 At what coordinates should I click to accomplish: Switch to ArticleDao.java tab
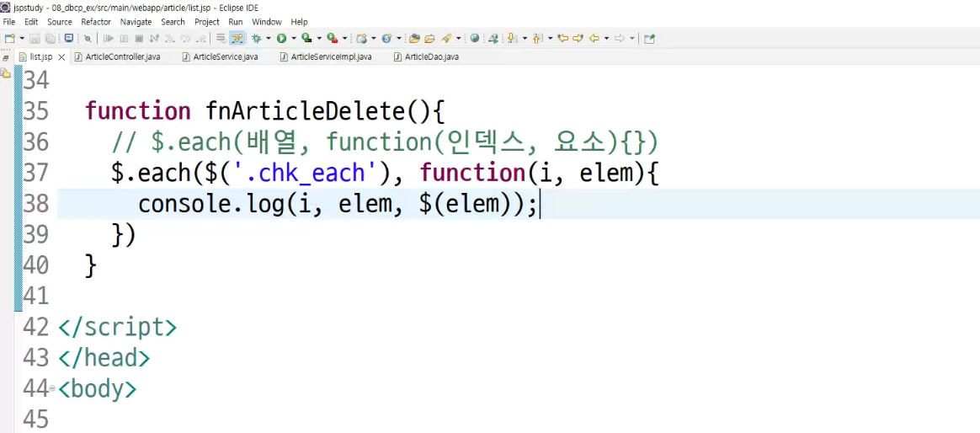coord(432,57)
